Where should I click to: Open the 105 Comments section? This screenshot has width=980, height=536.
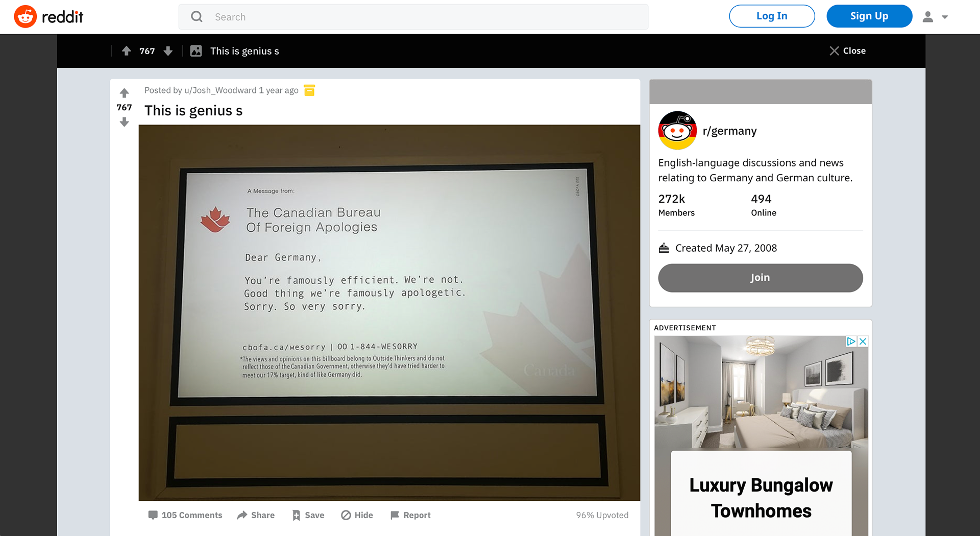coord(185,515)
